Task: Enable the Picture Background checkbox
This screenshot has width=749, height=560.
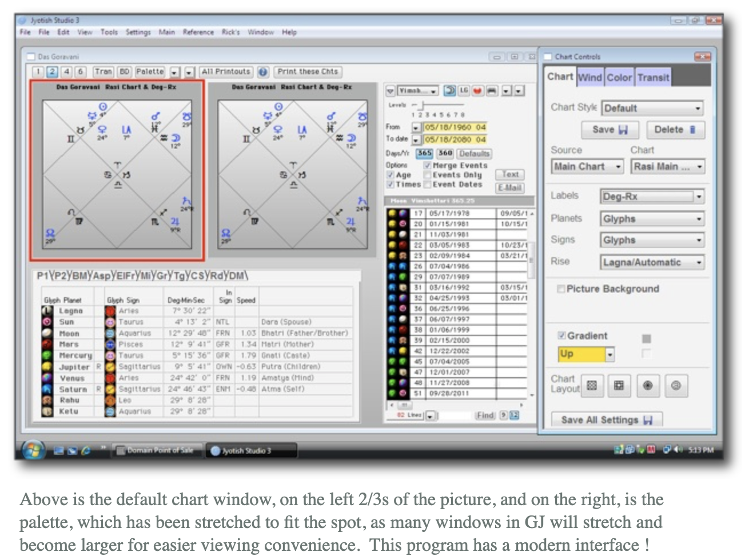Action: pos(561,289)
